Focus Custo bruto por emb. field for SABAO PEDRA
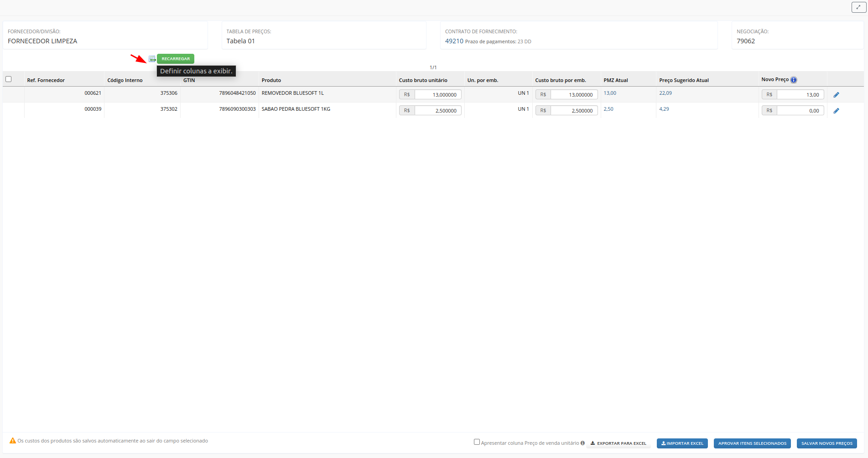 (x=574, y=111)
